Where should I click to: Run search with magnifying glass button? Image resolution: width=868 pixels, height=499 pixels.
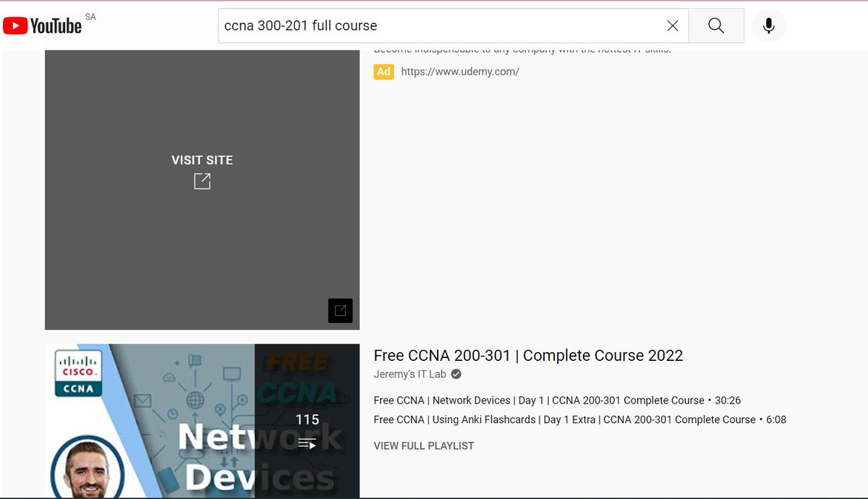tap(716, 26)
